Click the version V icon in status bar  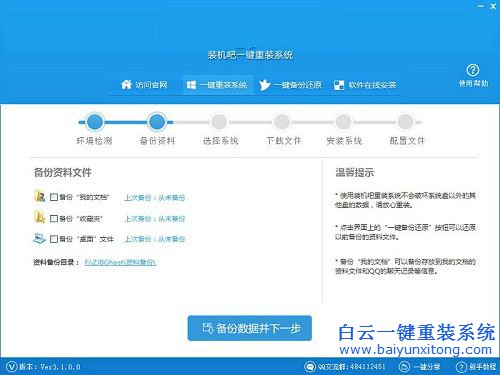(x=12, y=367)
